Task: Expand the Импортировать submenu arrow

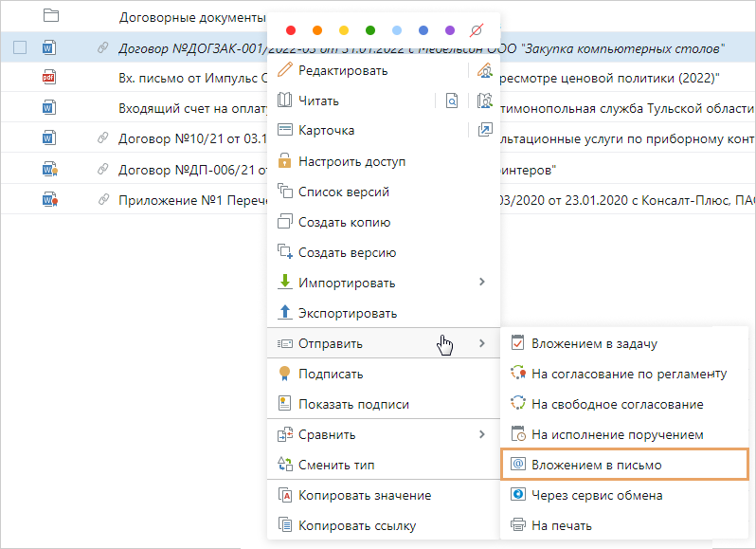Action: coord(481,282)
